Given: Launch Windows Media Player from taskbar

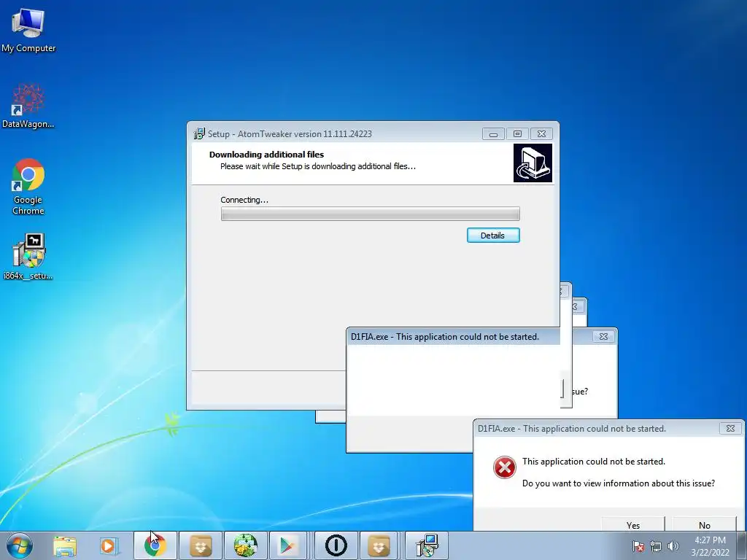Looking at the screenshot, I should 109,545.
